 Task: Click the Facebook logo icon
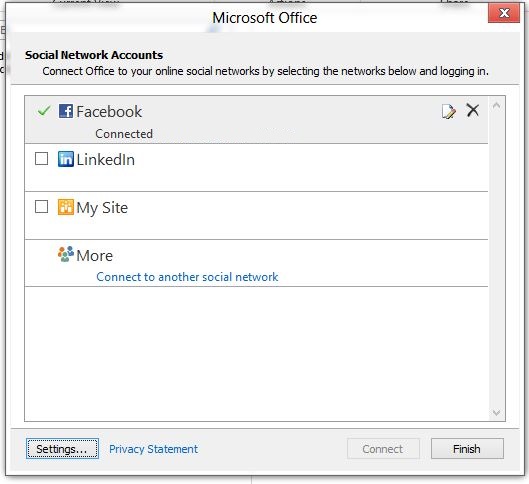(66, 111)
